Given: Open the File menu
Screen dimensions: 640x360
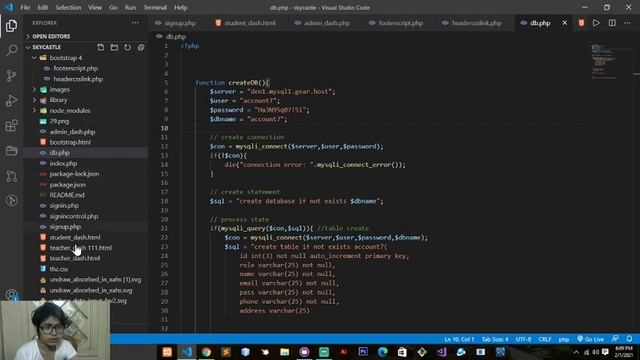Looking at the screenshot, I should (25, 7).
